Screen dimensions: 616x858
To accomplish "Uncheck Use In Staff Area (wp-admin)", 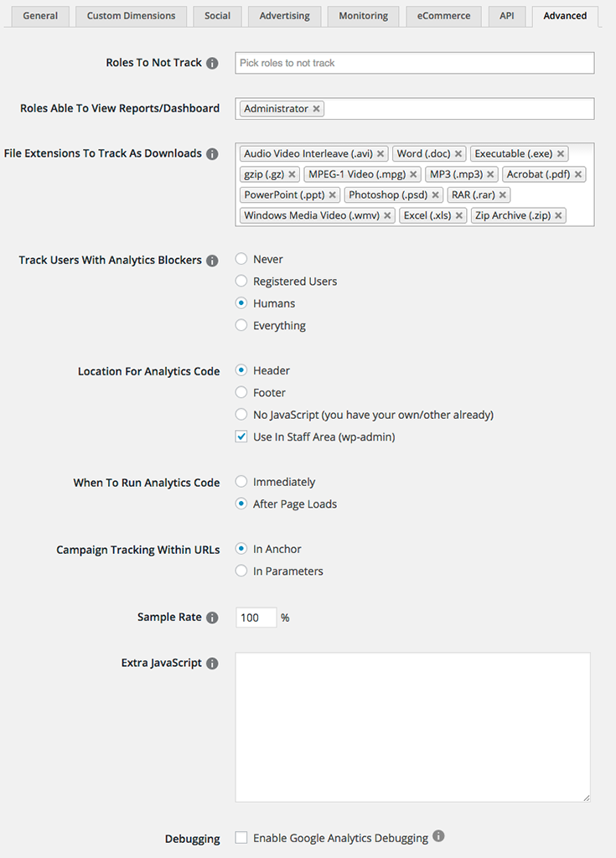I will coord(241,437).
